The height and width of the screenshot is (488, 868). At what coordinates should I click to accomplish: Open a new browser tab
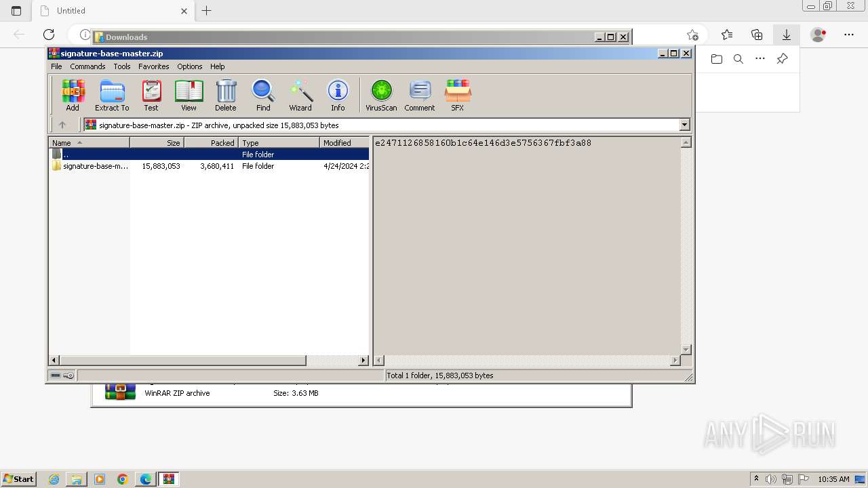point(207,11)
